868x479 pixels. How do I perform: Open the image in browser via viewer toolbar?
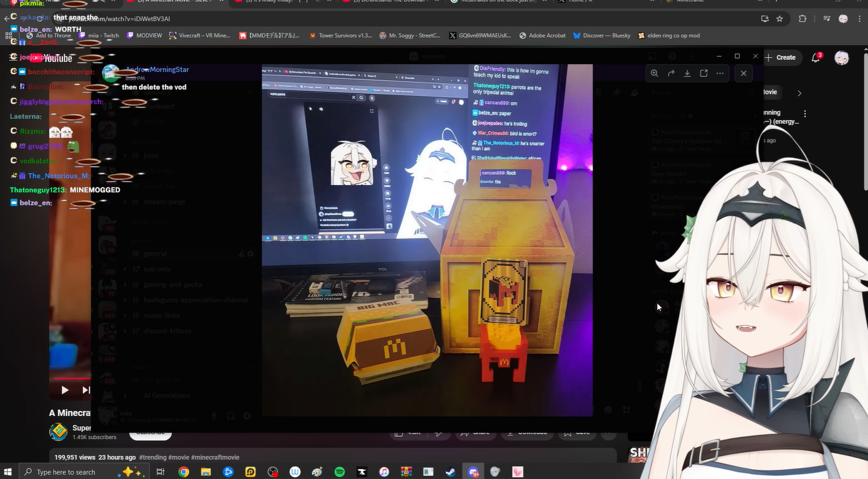[703, 74]
